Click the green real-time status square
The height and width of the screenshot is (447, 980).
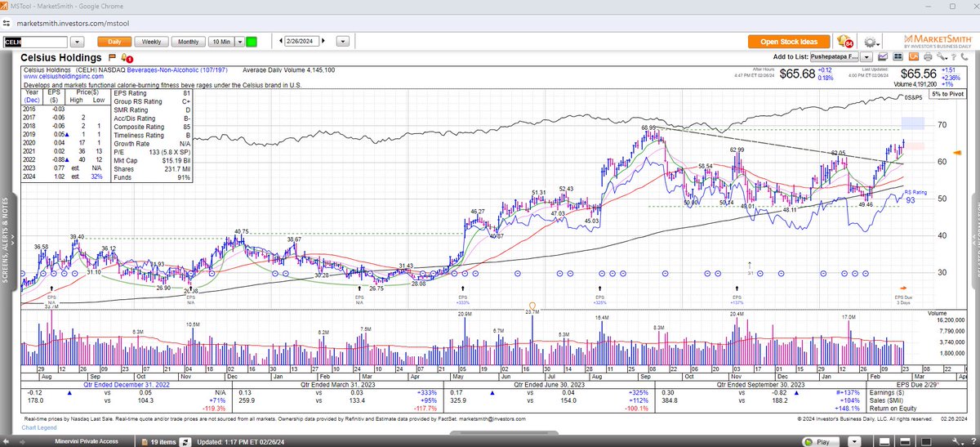[252, 41]
